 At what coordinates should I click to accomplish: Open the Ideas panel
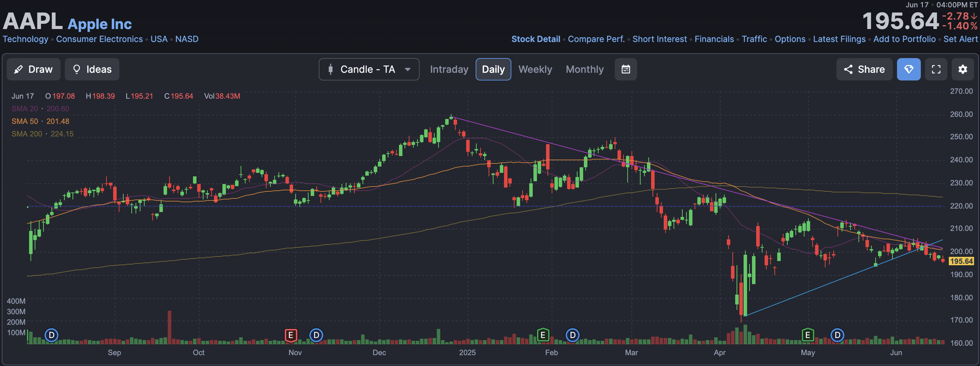[92, 69]
